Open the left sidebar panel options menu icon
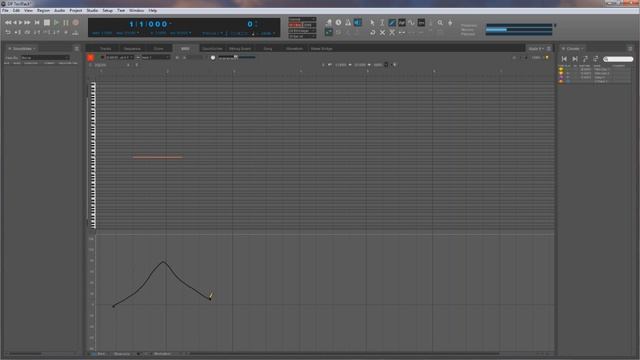 tap(77, 49)
